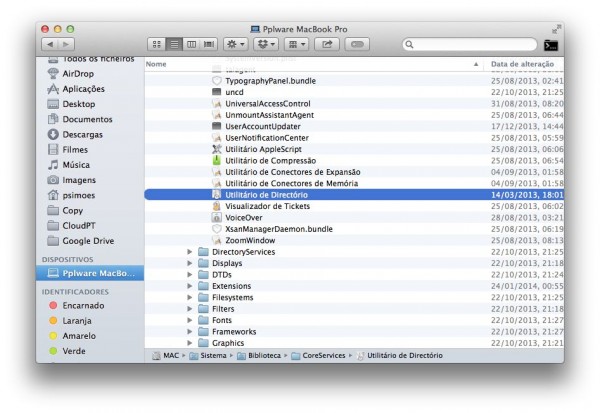600x413 pixels.
Task: Expand the Filesystems folder
Action: pos(189,297)
